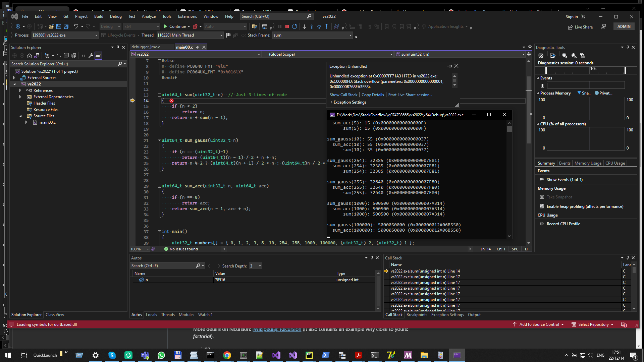
Task: Click the Save All toolbar icon
Action: (66, 26)
